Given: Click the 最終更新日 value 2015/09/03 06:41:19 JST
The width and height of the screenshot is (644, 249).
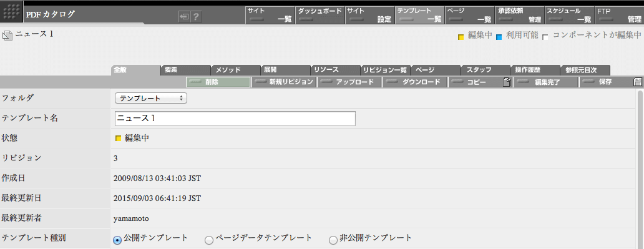Looking at the screenshot, I should [x=157, y=198].
